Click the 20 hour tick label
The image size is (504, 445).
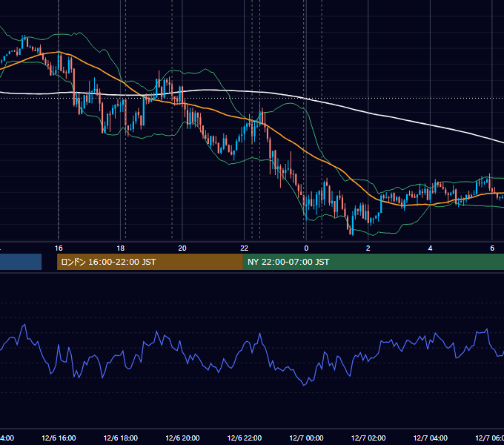tap(182, 248)
